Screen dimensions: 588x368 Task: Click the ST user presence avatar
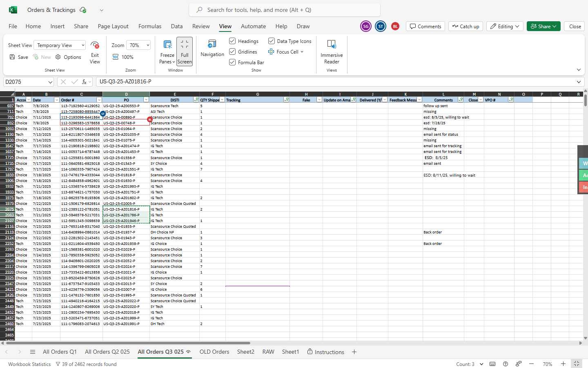pyautogui.click(x=381, y=26)
